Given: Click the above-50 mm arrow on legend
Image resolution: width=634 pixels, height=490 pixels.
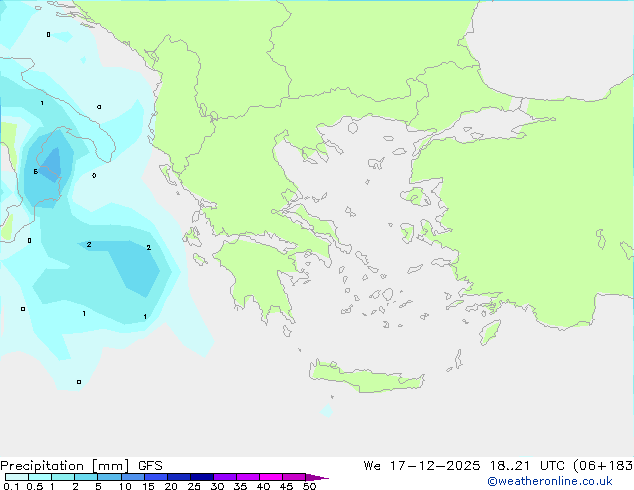Looking at the screenshot, I should point(317,477).
